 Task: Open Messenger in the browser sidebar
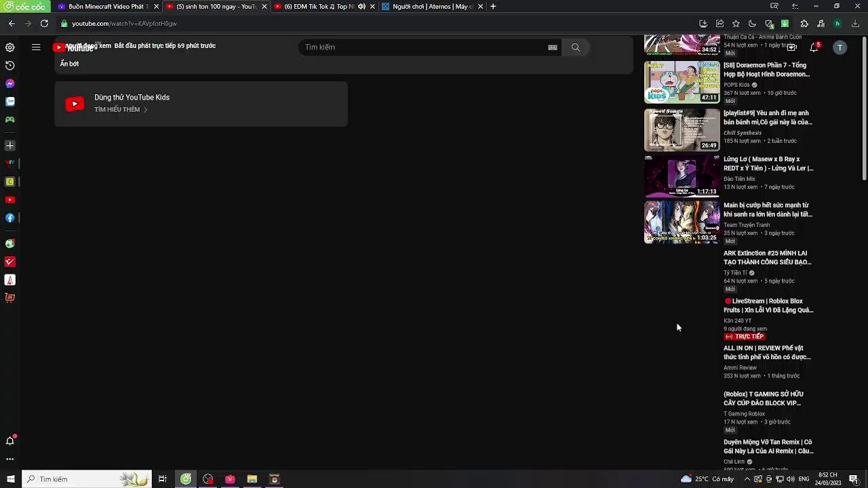(10, 83)
